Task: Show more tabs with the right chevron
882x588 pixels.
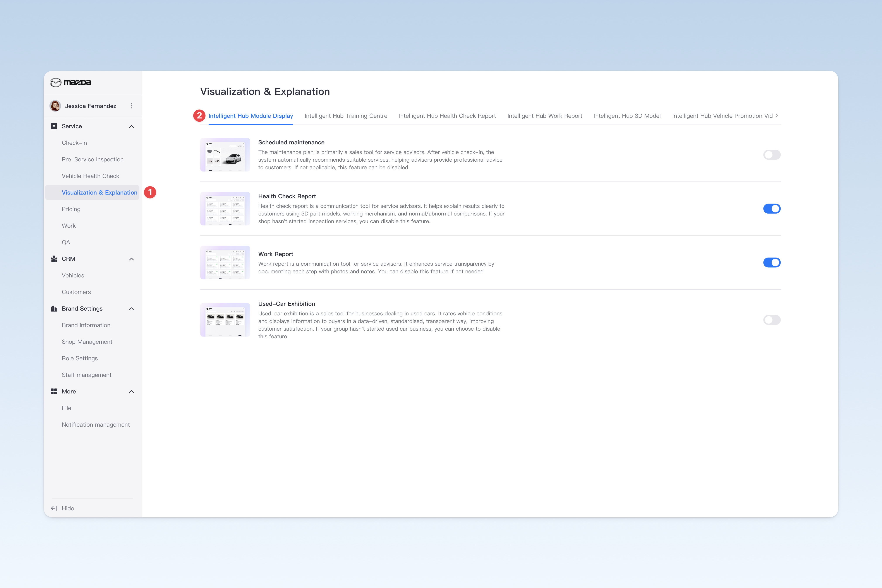Action: point(777,116)
